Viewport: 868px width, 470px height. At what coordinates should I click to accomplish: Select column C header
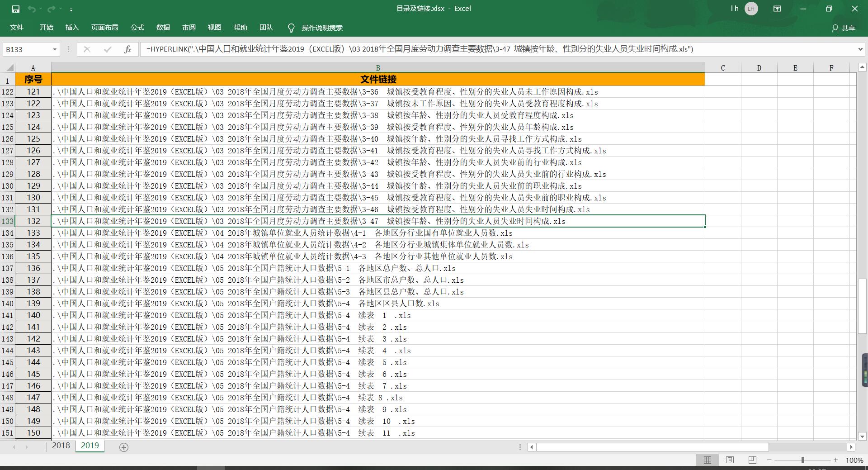tap(723, 68)
